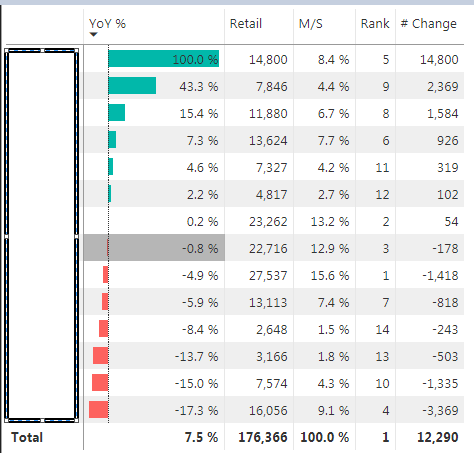The height and width of the screenshot is (453, 474).
Task: Click # Change value -1,335
Action: click(x=440, y=384)
